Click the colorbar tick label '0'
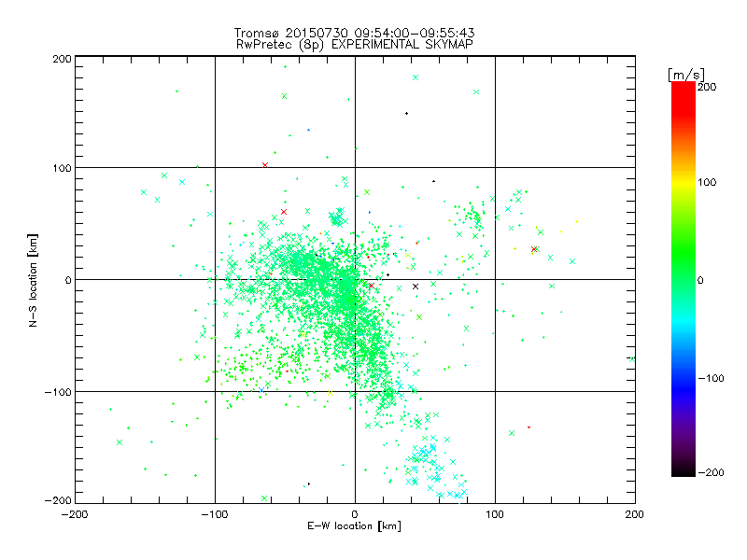This screenshot has width=747, height=560. [x=700, y=280]
